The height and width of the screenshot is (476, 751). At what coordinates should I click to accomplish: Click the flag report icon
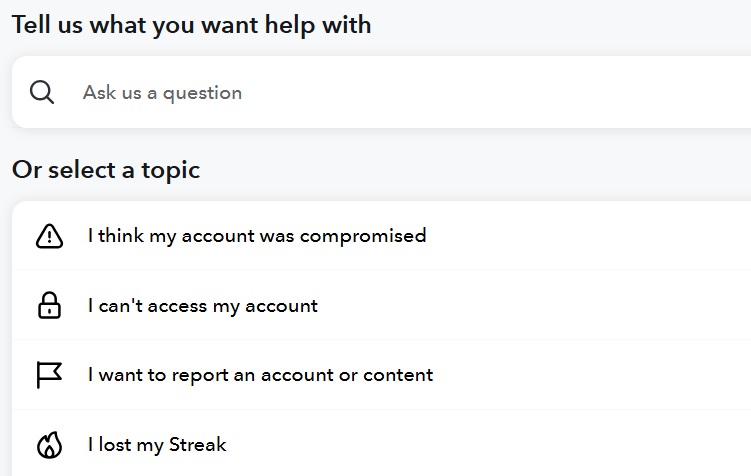click(48, 375)
